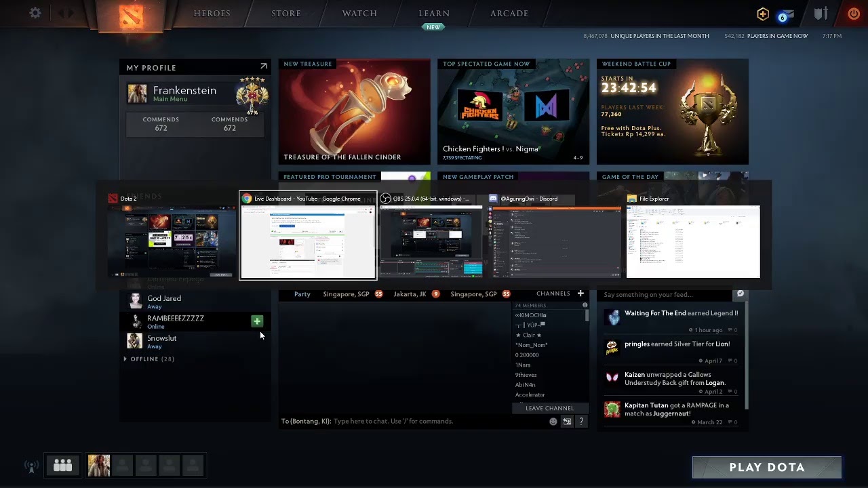Image resolution: width=868 pixels, height=488 pixels.
Task: Expand My Profile with arrow icon
Action: click(x=263, y=66)
